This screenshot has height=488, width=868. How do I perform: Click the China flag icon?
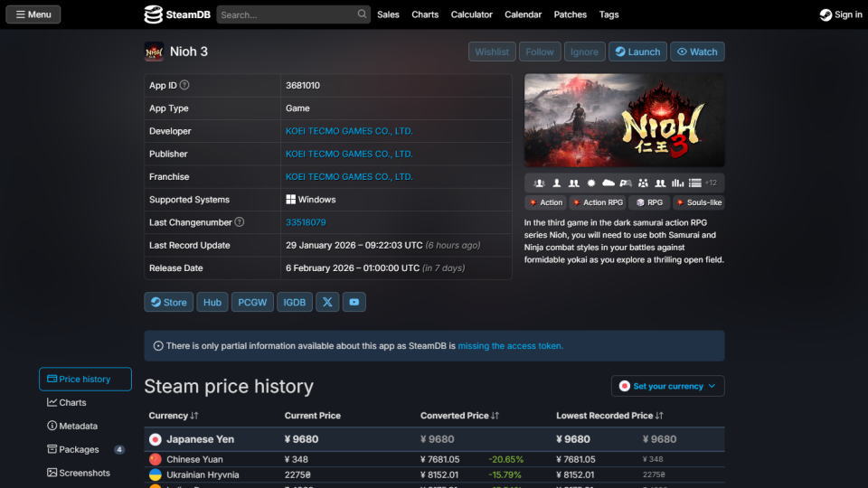point(155,459)
